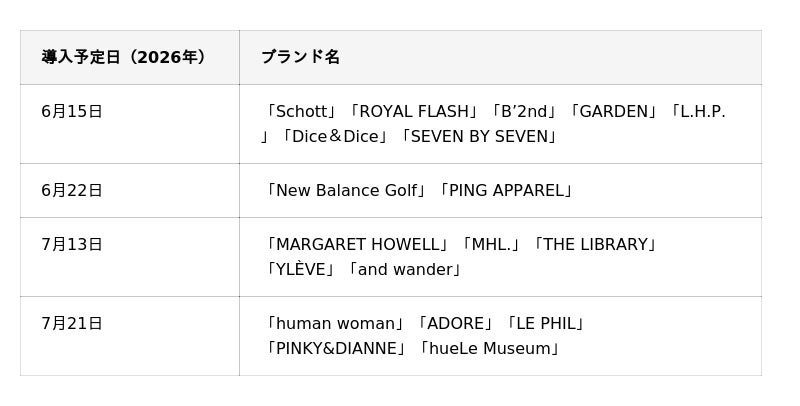Select the 6月22日 date cell

[130, 191]
